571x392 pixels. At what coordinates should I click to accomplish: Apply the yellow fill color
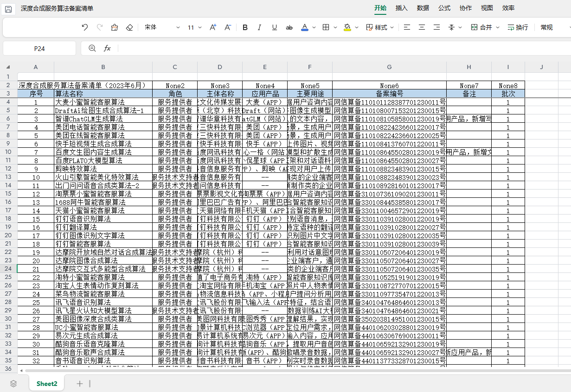(347, 27)
